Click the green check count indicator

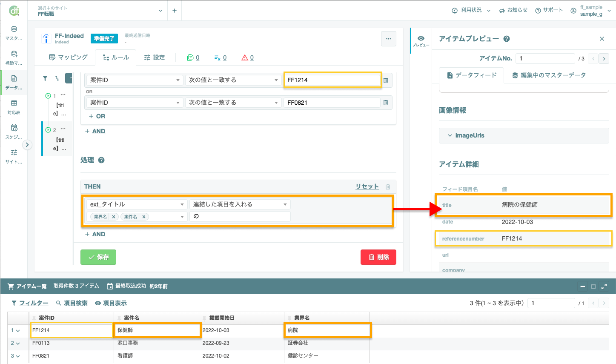tap(193, 57)
